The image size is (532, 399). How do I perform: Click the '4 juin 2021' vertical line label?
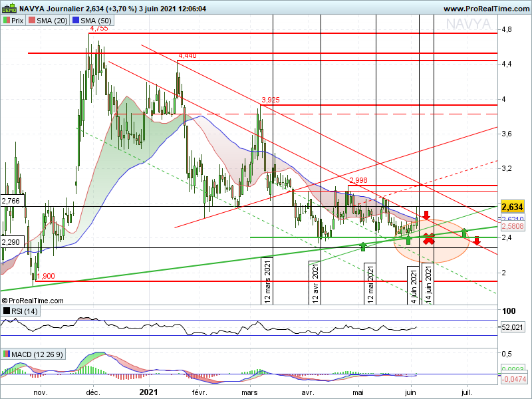[414, 285]
